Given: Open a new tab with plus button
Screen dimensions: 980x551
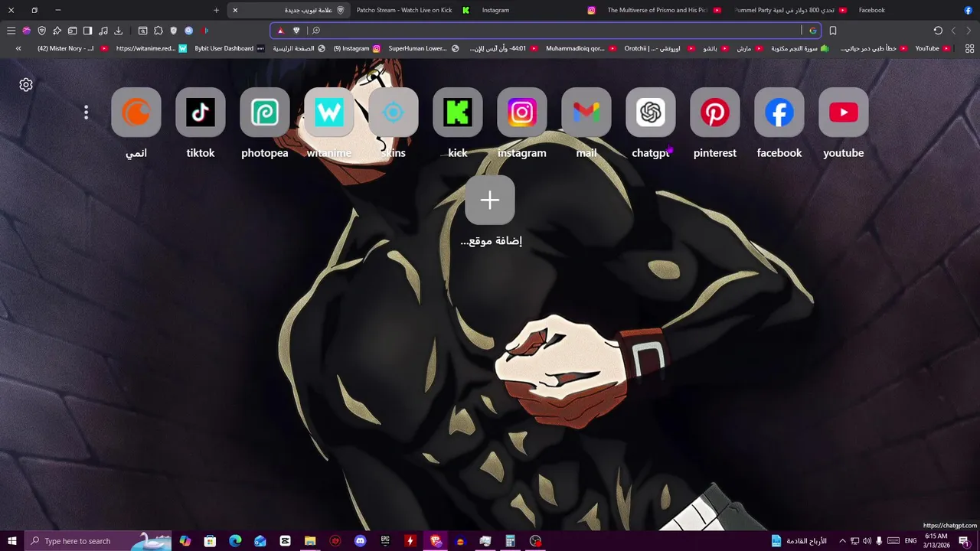Looking at the screenshot, I should (x=216, y=10).
